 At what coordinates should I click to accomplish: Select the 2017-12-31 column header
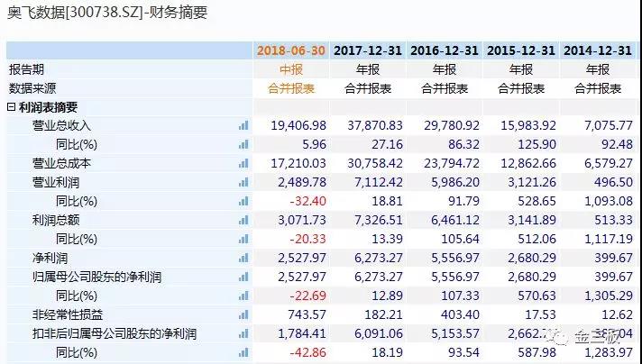(368, 50)
